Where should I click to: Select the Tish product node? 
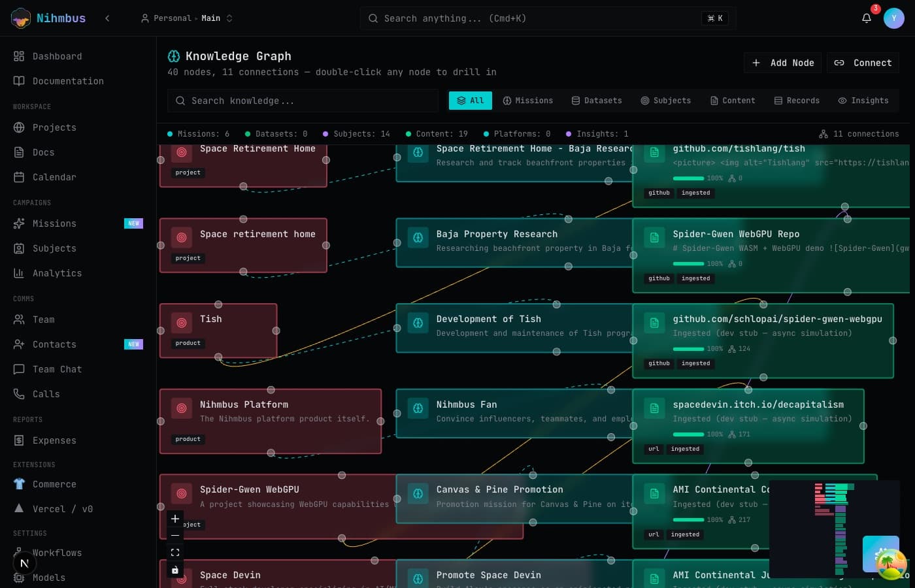218,331
